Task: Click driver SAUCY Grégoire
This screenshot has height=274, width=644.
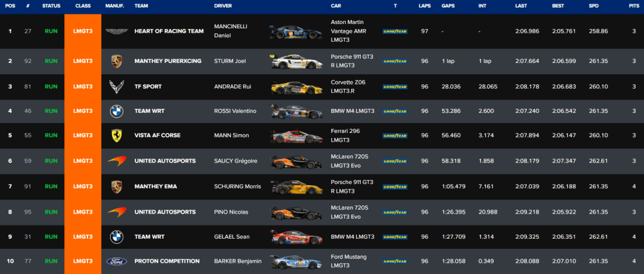Action: [235, 161]
